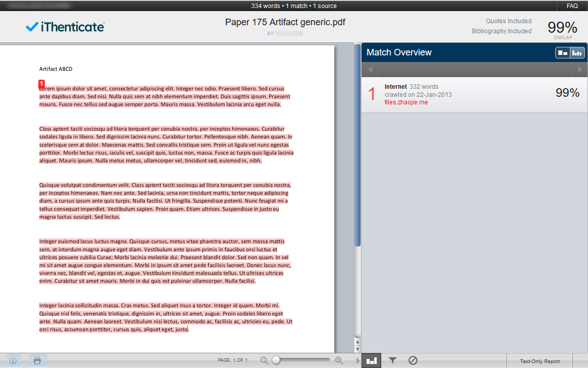This screenshot has width=588, height=368.
Task: Click the printer icon to print the report
Action: pos(37,360)
